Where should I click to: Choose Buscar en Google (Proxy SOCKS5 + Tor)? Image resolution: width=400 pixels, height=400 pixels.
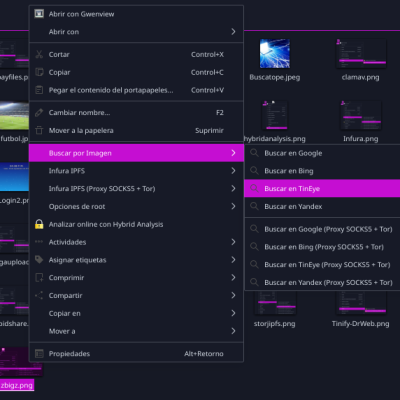click(322, 229)
